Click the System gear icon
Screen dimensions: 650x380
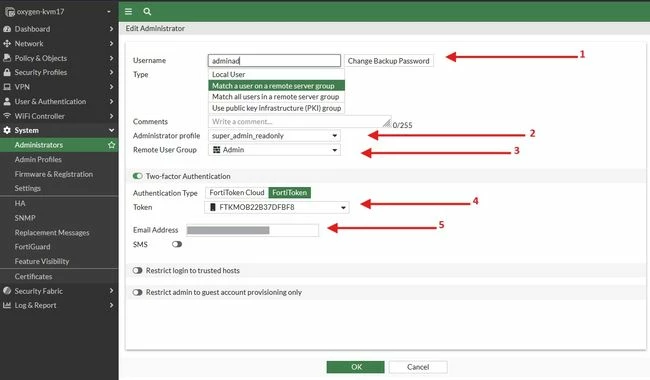click(7, 130)
